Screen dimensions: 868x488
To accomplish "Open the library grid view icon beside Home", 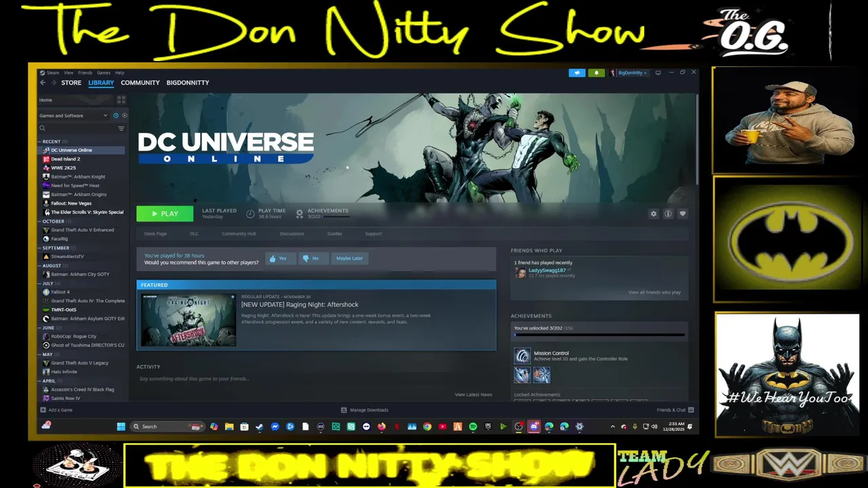I will [121, 100].
